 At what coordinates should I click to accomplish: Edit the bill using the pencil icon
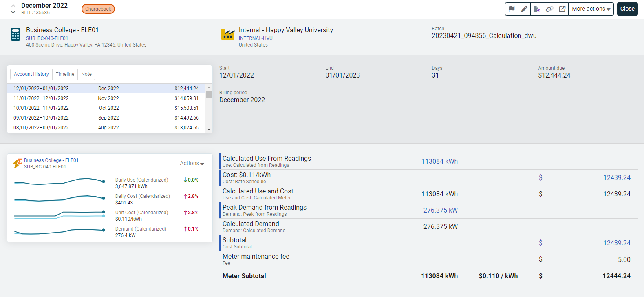(x=524, y=9)
